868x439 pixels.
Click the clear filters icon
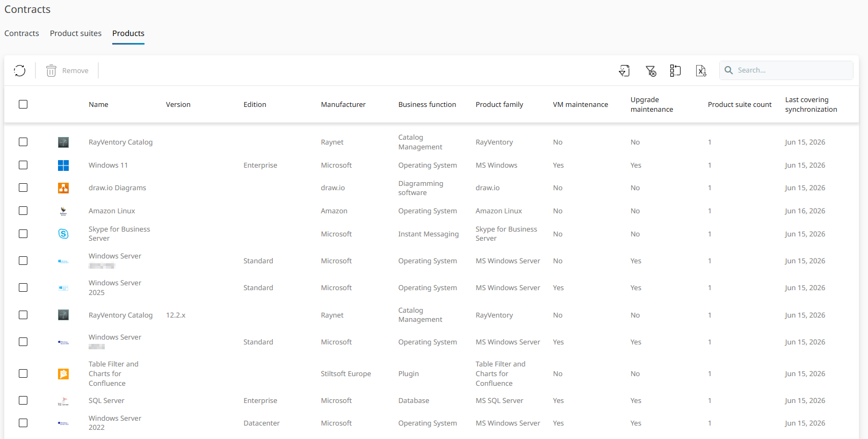650,70
